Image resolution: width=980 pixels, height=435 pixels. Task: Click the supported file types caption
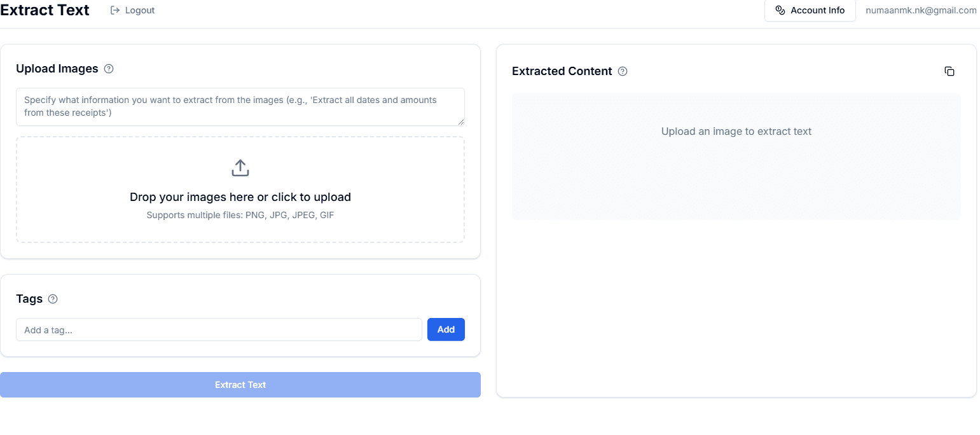(240, 215)
